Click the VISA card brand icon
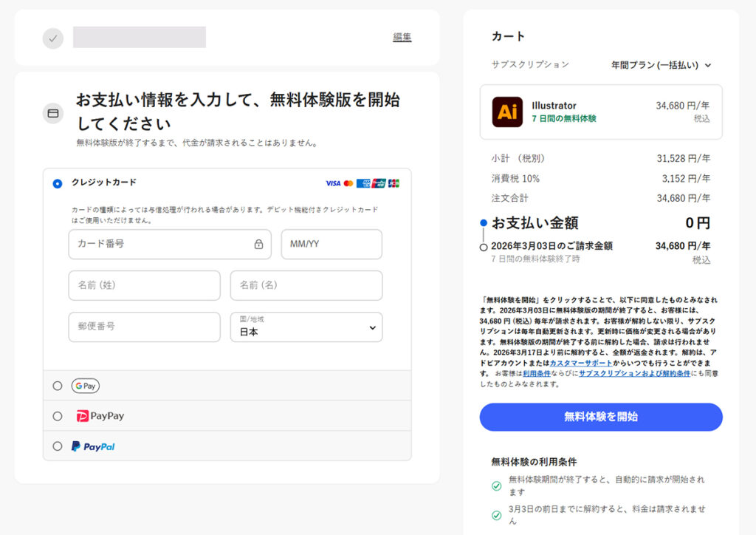Screen dimensions: 756x535 333,183
